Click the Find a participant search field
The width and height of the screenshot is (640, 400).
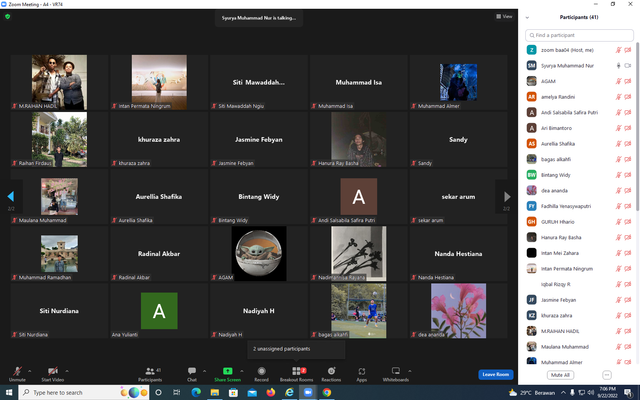click(579, 35)
